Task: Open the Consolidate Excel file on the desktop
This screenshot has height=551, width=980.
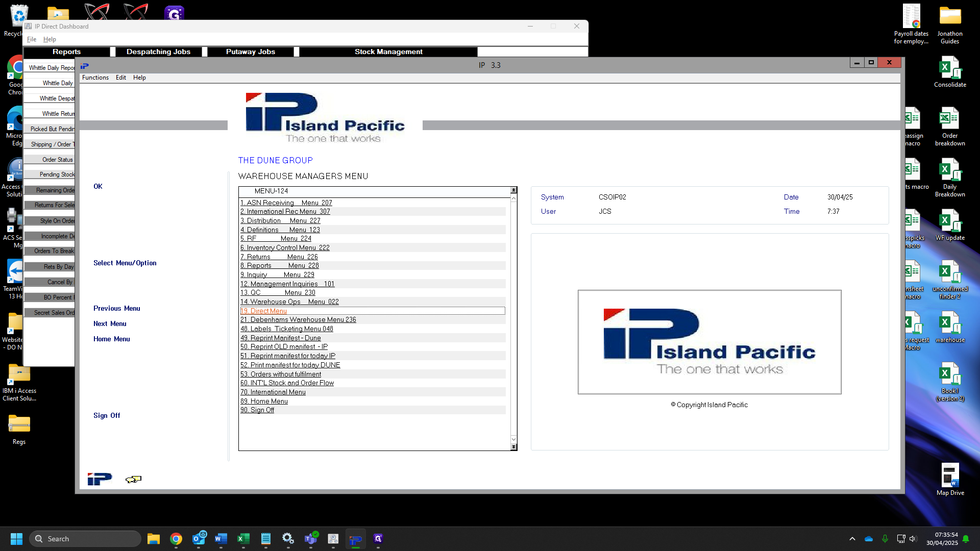Action: click(x=950, y=72)
